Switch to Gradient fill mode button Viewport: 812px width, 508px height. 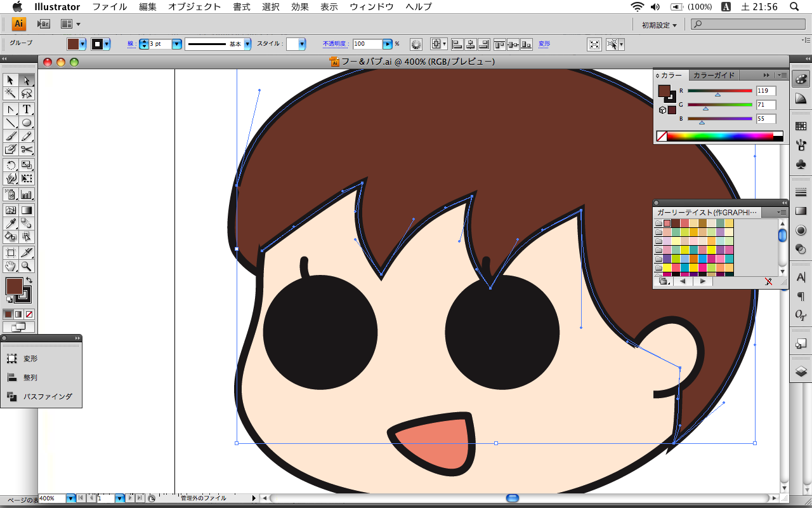(18, 314)
